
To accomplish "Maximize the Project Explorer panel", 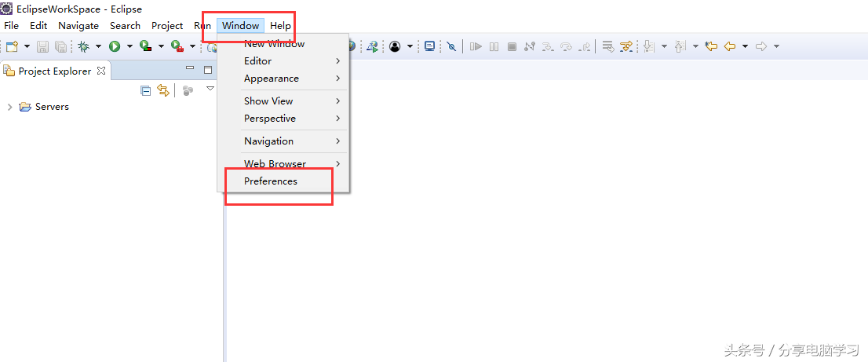I will (x=208, y=70).
